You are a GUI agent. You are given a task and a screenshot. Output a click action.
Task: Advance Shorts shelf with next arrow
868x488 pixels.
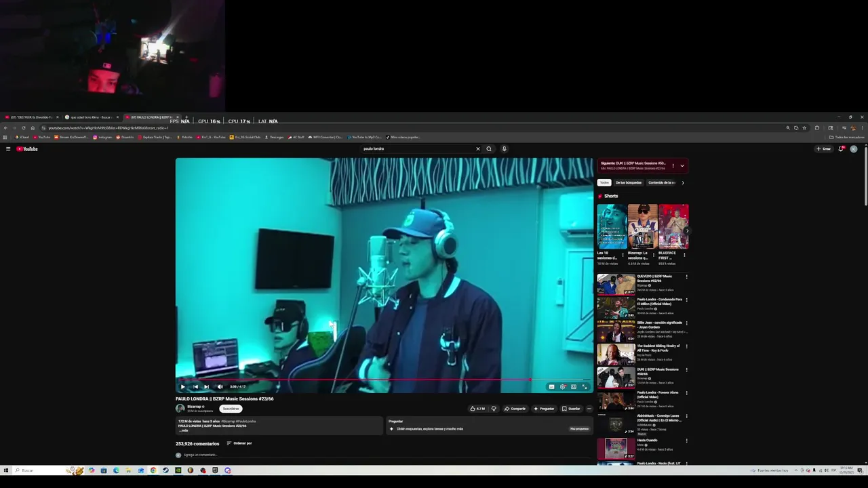tap(686, 230)
